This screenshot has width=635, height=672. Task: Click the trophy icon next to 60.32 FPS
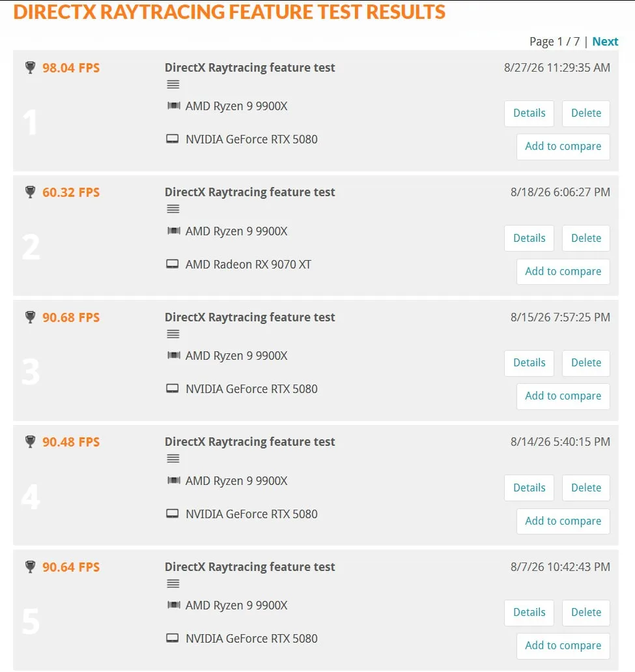pyautogui.click(x=31, y=192)
